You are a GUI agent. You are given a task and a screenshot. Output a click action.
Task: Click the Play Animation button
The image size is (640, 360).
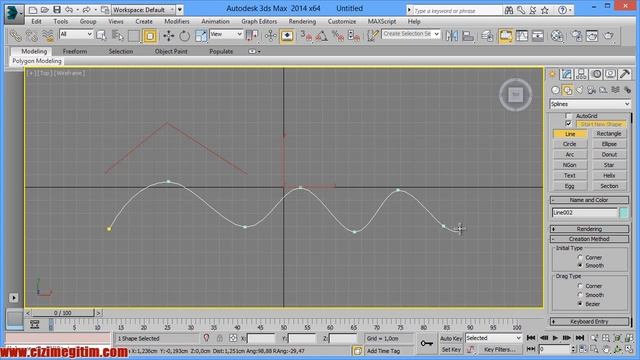click(555, 338)
